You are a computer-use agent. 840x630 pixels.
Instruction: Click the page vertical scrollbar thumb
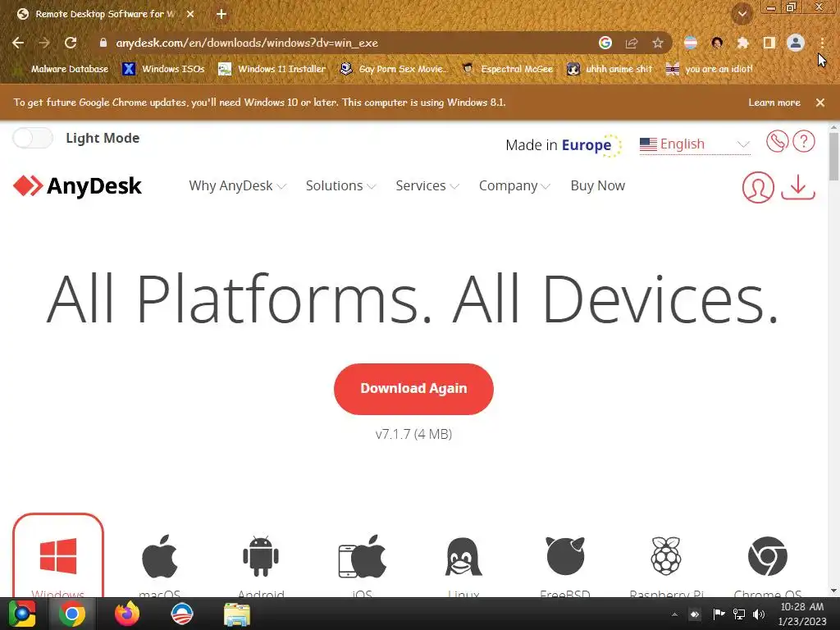click(833, 157)
